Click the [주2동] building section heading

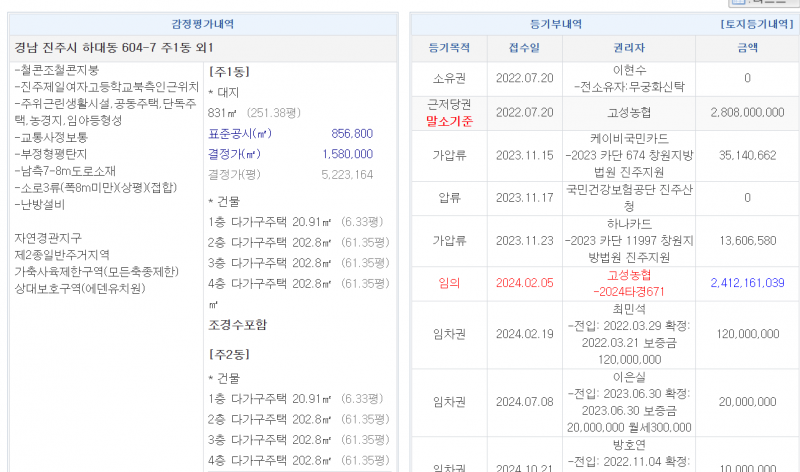(x=222, y=354)
